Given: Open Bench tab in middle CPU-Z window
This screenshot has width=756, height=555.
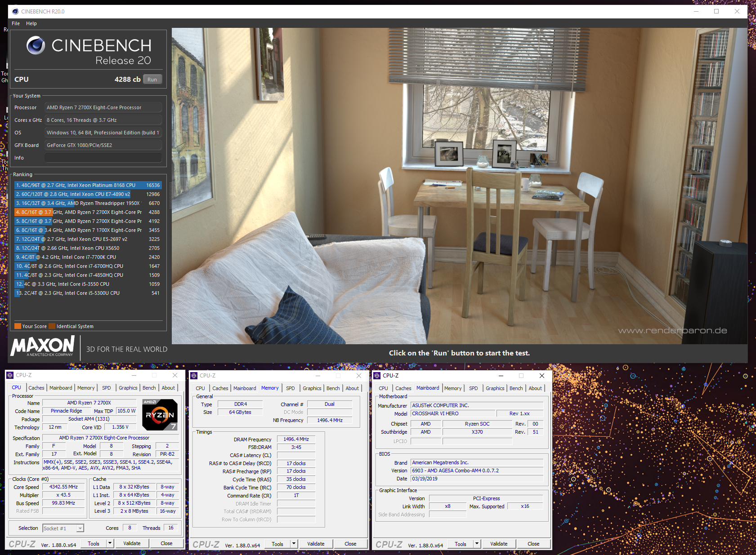Looking at the screenshot, I should pos(333,388).
